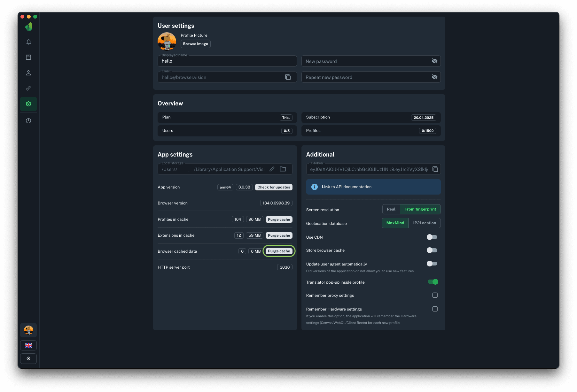Image resolution: width=577 pixels, height=392 pixels.
Task: Copy the email address with copy icon
Action: point(288,77)
